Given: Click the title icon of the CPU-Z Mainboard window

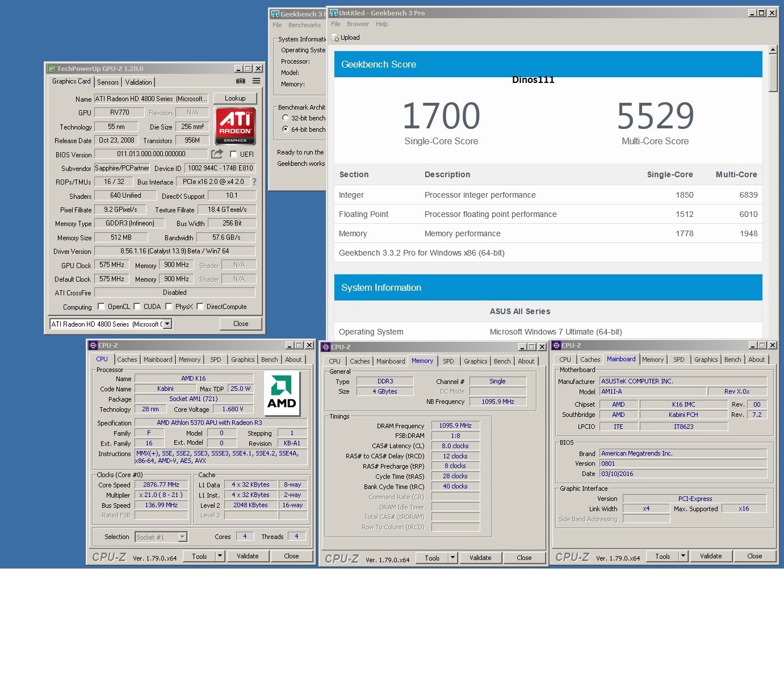Looking at the screenshot, I should click(x=556, y=345).
